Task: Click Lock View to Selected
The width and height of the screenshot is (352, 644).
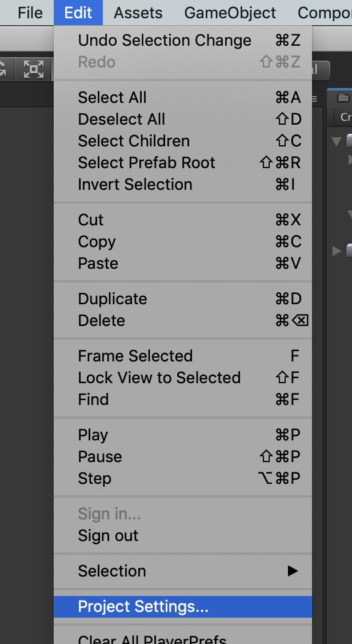Action: 159,378
